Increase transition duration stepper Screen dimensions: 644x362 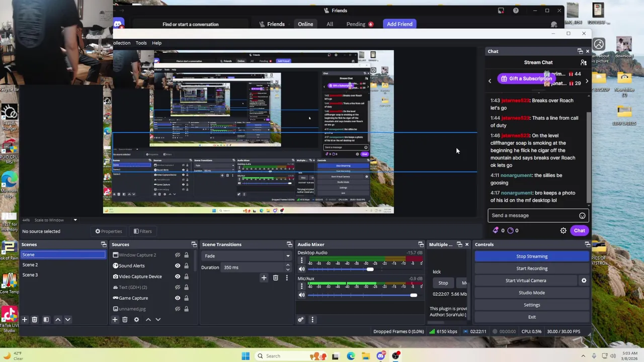pyautogui.click(x=288, y=265)
